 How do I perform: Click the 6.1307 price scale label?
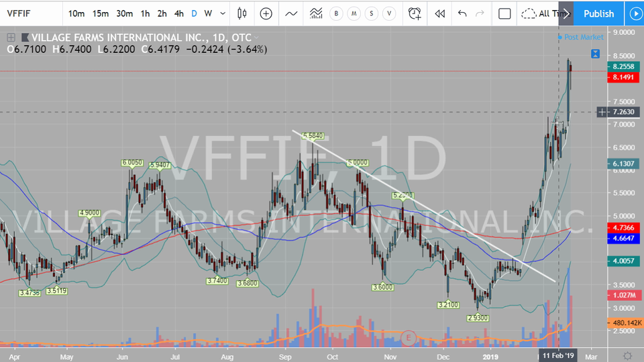[x=623, y=164]
